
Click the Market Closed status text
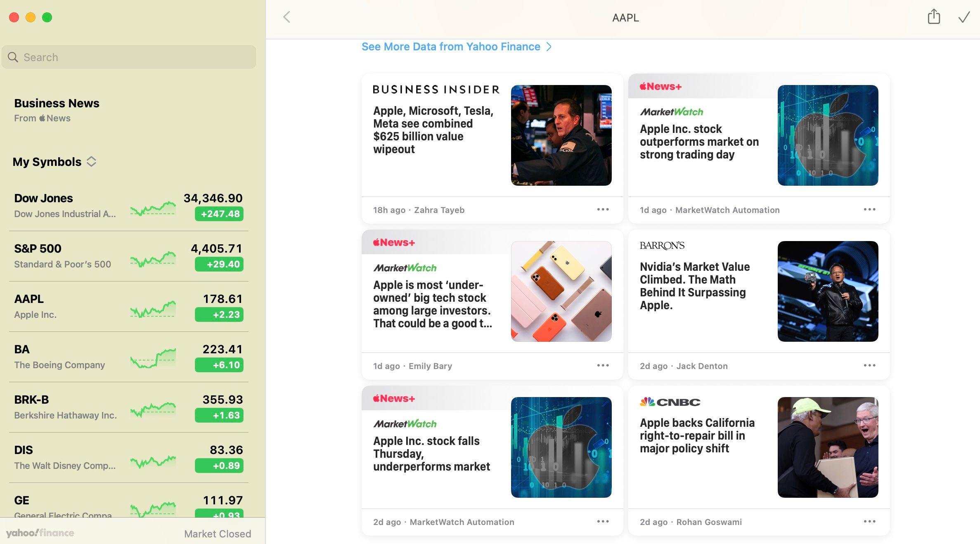coord(218,533)
